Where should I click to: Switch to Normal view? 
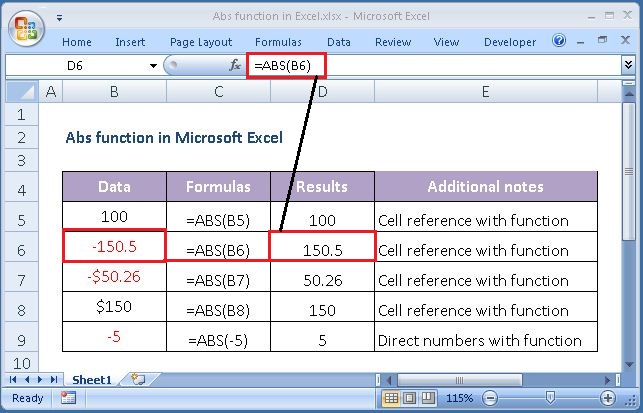tap(391, 398)
